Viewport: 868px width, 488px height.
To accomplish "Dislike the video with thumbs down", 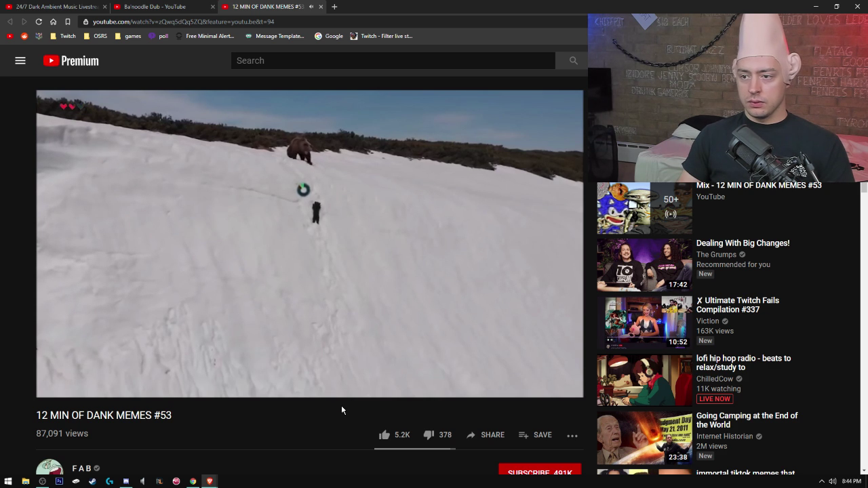I will 429,435.
